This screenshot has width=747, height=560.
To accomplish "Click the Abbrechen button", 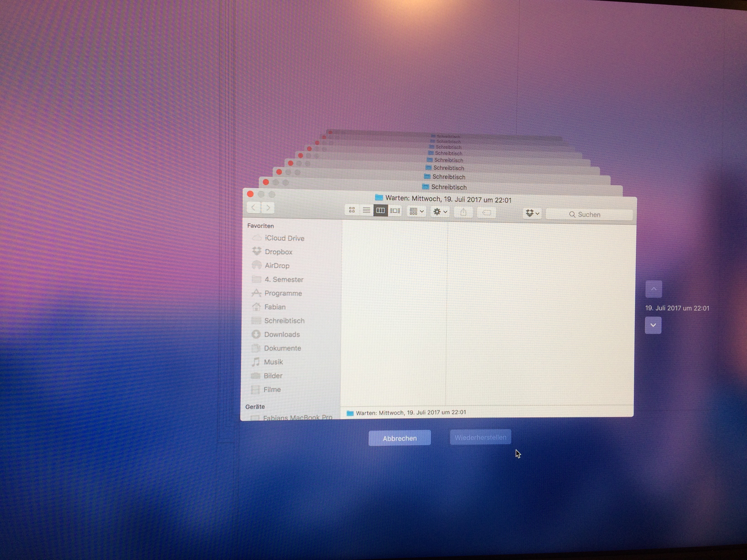I will coord(400,438).
